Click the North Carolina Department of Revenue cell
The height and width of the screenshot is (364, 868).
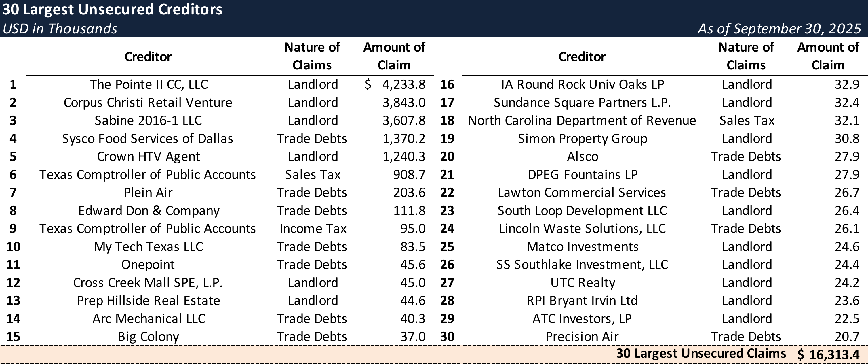582,120
